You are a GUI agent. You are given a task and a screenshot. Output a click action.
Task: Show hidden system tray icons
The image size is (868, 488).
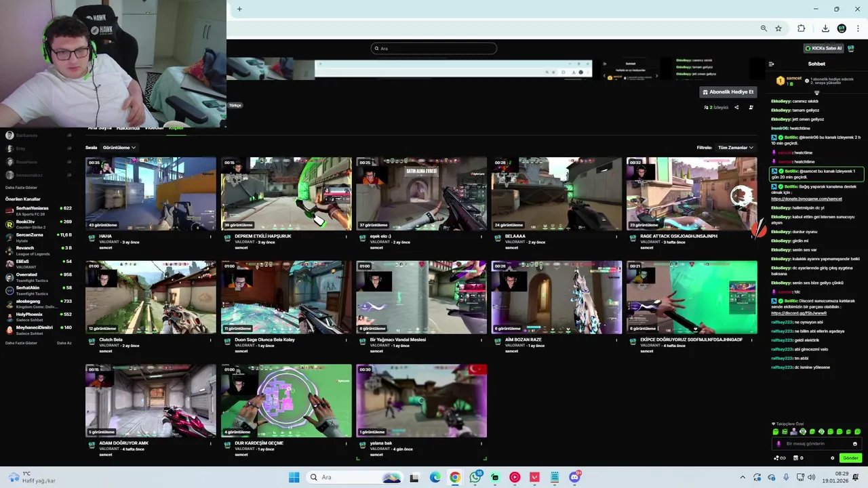point(743,477)
